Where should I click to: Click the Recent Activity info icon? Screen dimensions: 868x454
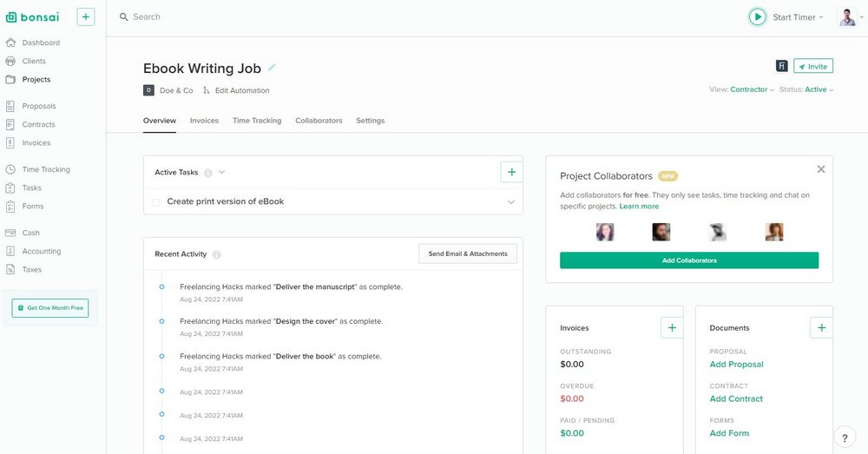[216, 254]
